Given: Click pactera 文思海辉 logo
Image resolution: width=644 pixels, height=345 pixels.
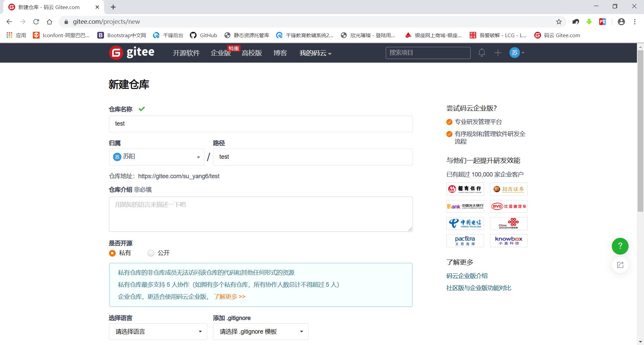Looking at the screenshot, I should (x=465, y=240).
